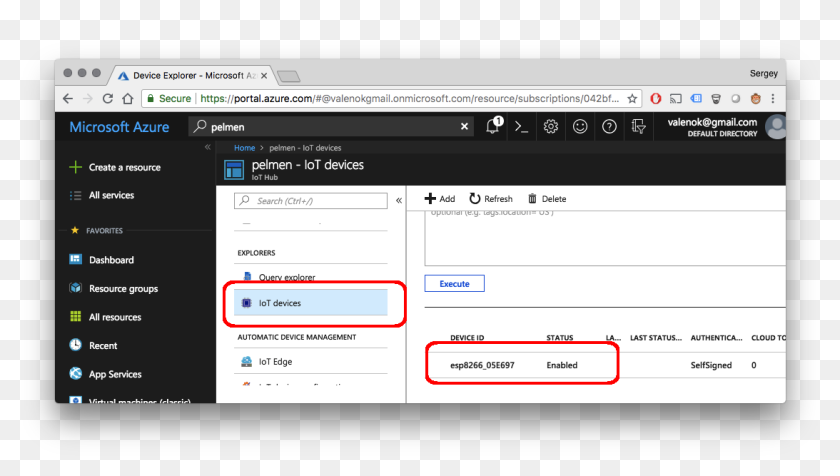The image size is (840, 476).
Task: Open Query explorer menu item
Action: [x=286, y=277]
